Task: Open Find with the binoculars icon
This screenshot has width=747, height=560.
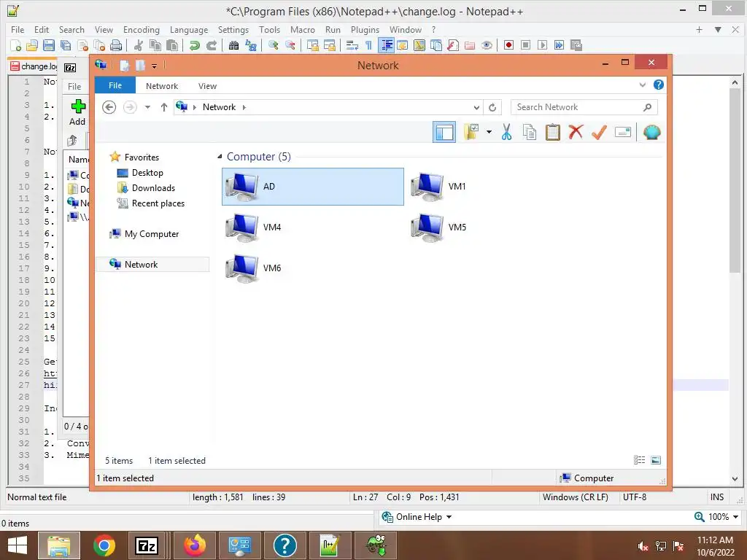Action: [x=233, y=45]
